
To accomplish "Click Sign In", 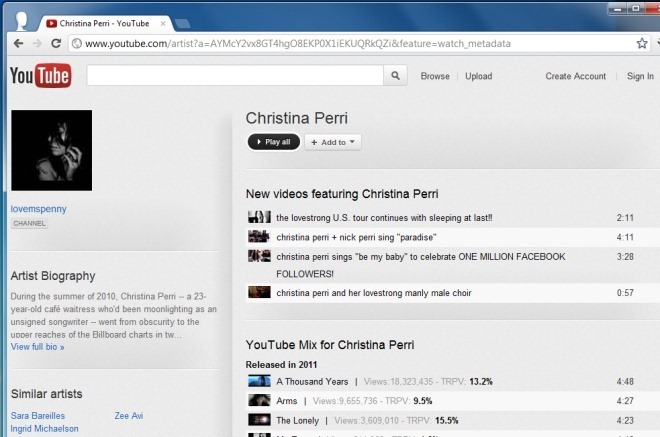I will coord(640,76).
